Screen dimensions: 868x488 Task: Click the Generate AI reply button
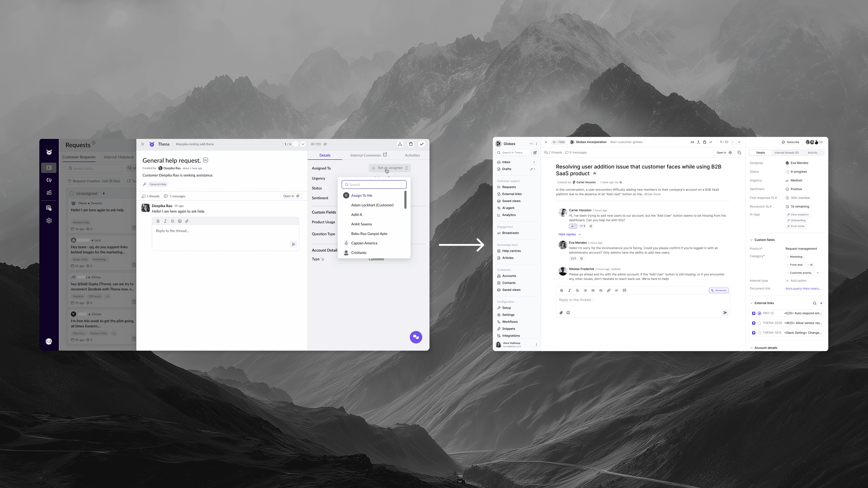click(x=719, y=290)
